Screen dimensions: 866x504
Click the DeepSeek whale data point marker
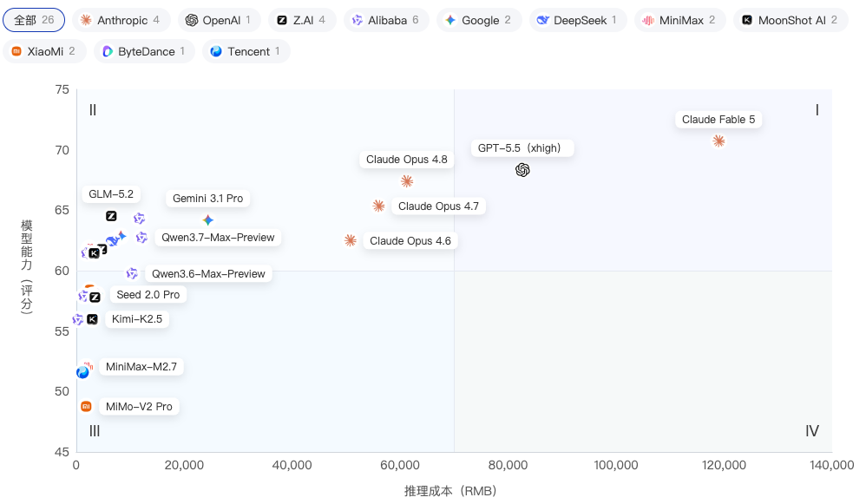click(x=112, y=240)
